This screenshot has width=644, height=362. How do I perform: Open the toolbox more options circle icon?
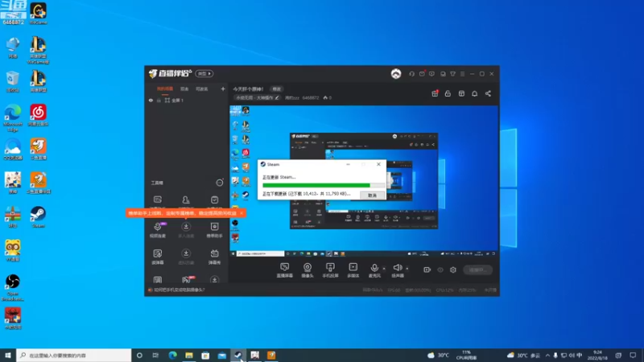220,183
